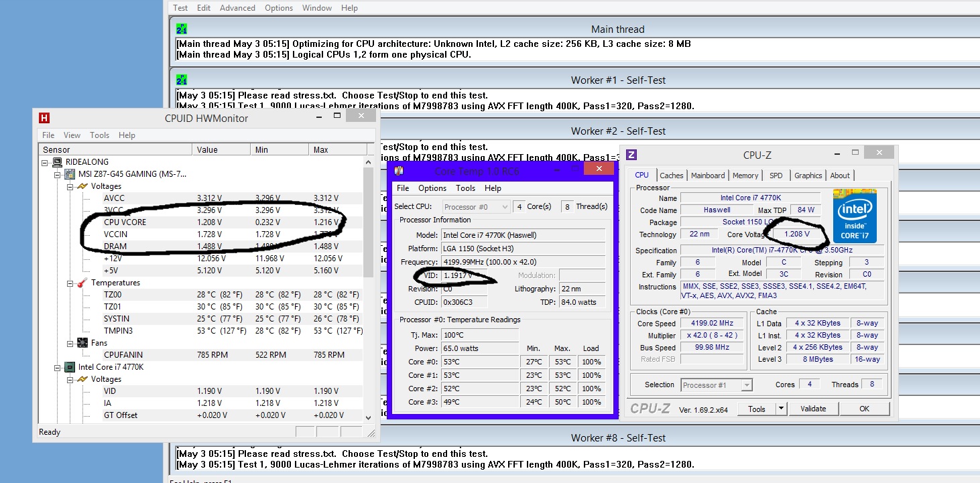Image resolution: width=980 pixels, height=483 pixels.
Task: Switch to the SPD tab in CPU-Z
Action: 776,176
